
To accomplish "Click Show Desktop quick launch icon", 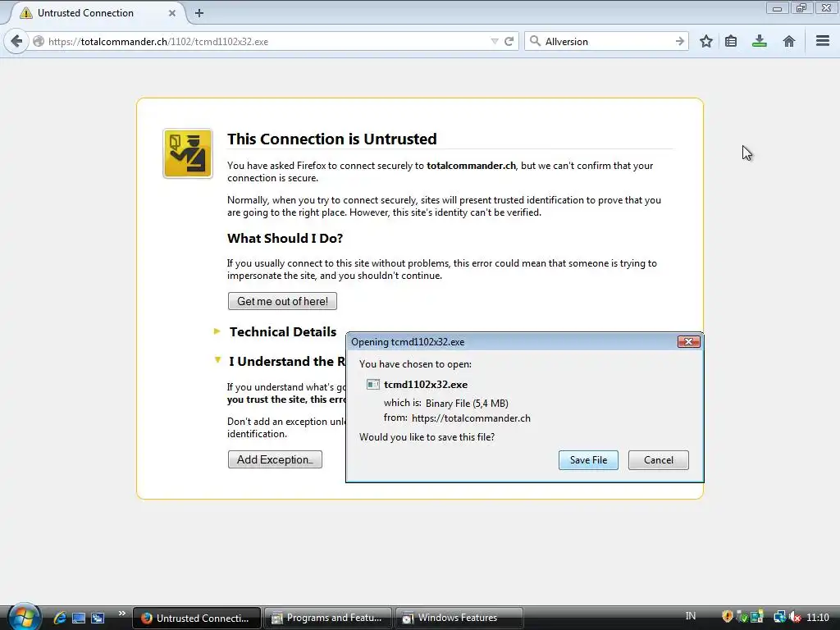I will click(x=79, y=618).
